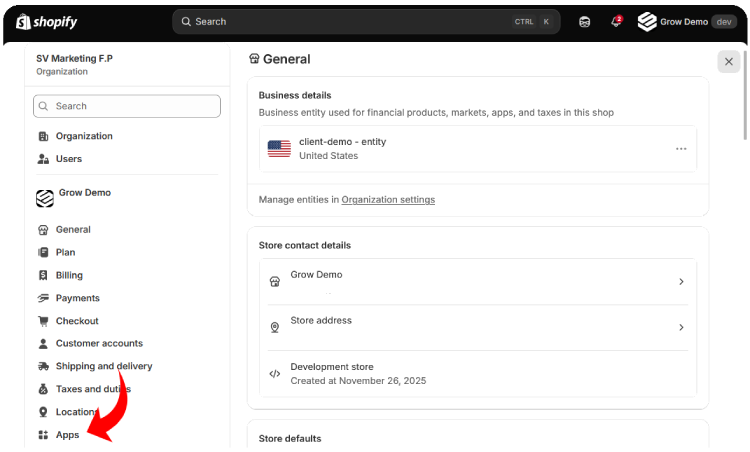Open the Store address row
750x452 pixels.
(x=478, y=328)
